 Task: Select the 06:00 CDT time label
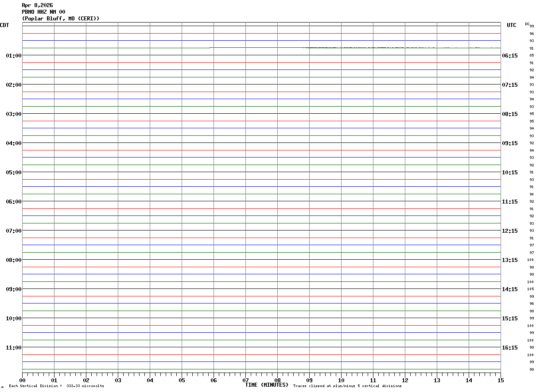[14, 202]
